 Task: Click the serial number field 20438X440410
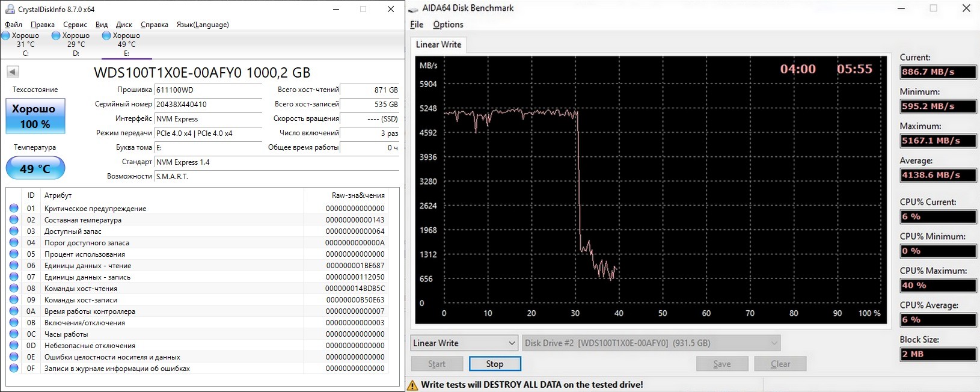point(208,105)
